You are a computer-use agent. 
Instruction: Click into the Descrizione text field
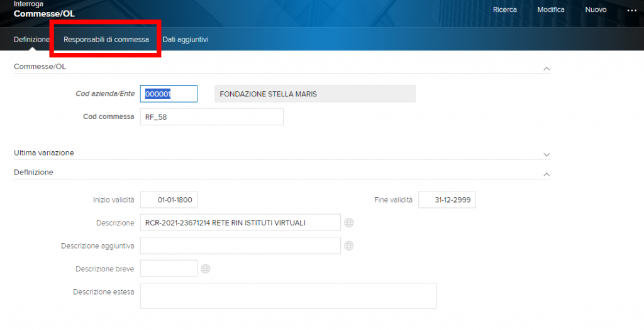click(x=240, y=223)
